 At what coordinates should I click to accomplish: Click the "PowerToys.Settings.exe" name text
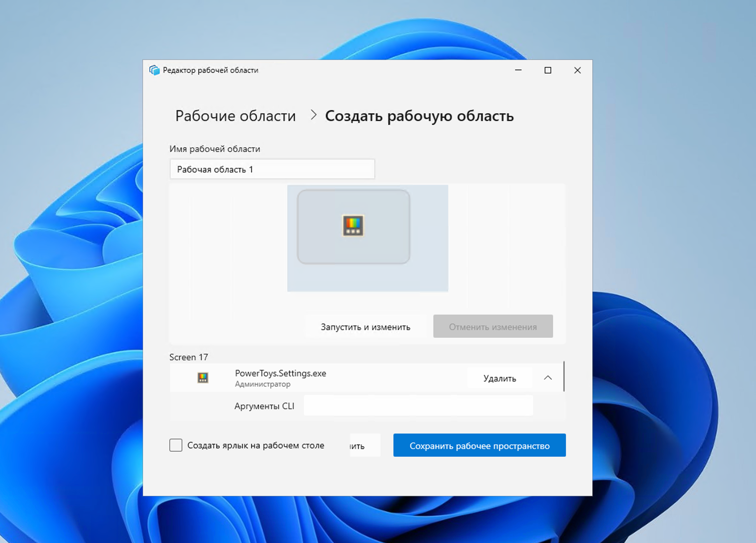click(280, 373)
